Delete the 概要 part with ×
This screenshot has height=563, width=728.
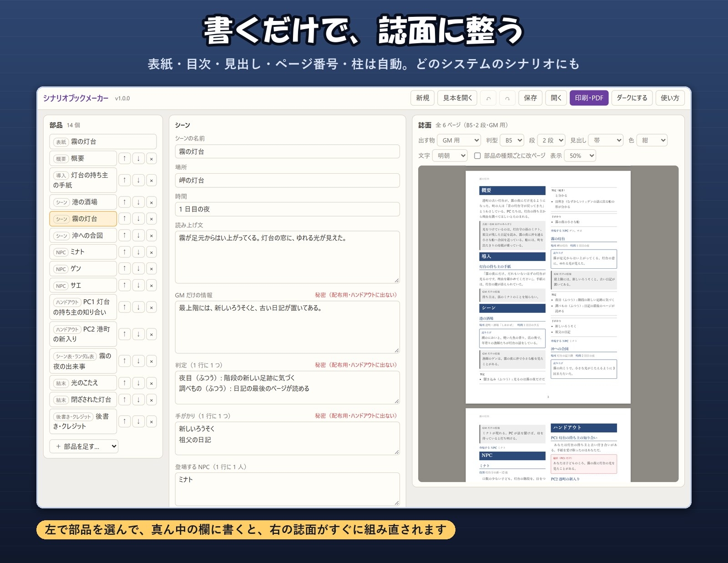pos(152,158)
